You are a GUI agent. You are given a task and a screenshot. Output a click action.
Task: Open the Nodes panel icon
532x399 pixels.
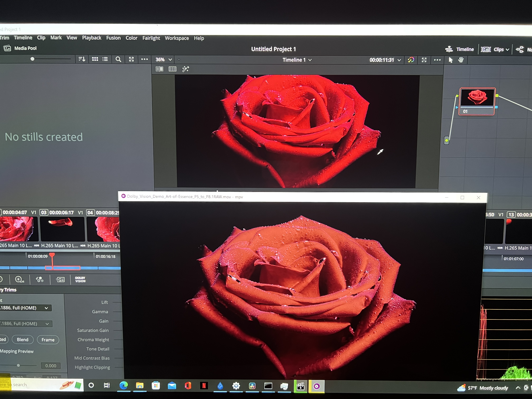pyautogui.click(x=520, y=49)
